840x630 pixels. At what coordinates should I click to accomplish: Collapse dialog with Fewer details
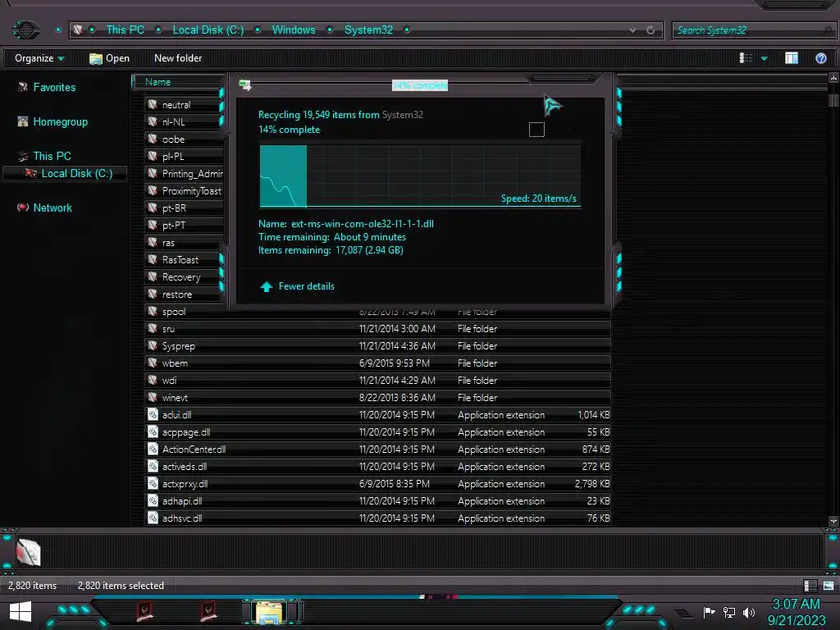click(x=297, y=286)
